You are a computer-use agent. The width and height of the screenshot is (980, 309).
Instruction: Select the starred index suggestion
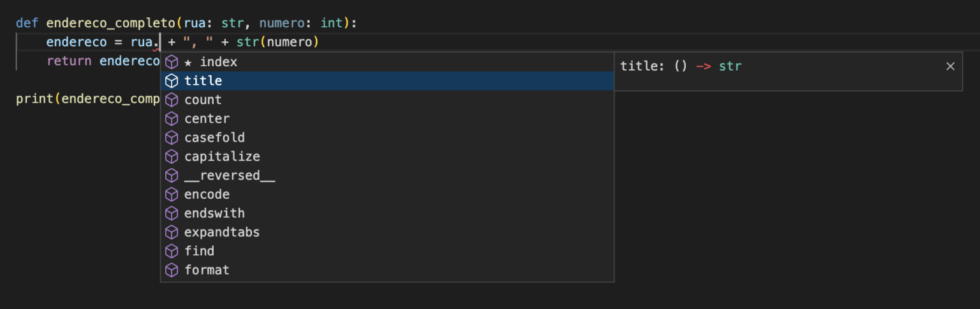point(387,62)
